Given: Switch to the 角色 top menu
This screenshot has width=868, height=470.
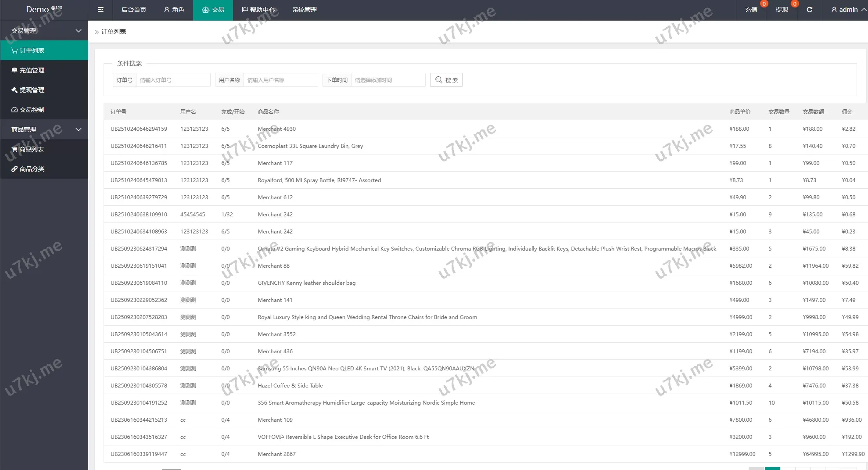Looking at the screenshot, I should (x=174, y=10).
